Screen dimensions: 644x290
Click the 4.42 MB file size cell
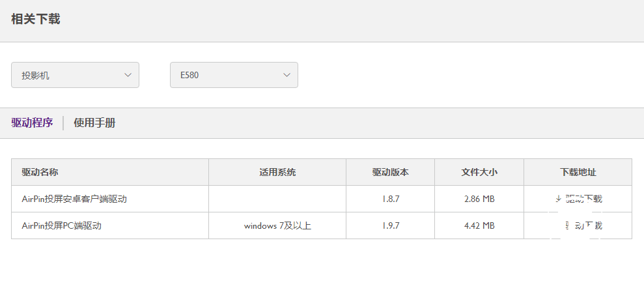[479, 225]
